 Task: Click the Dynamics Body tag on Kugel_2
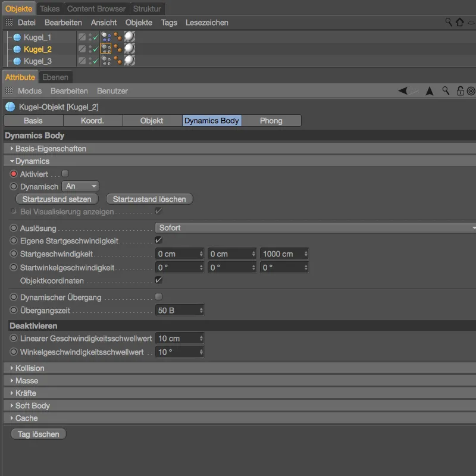(x=107, y=49)
